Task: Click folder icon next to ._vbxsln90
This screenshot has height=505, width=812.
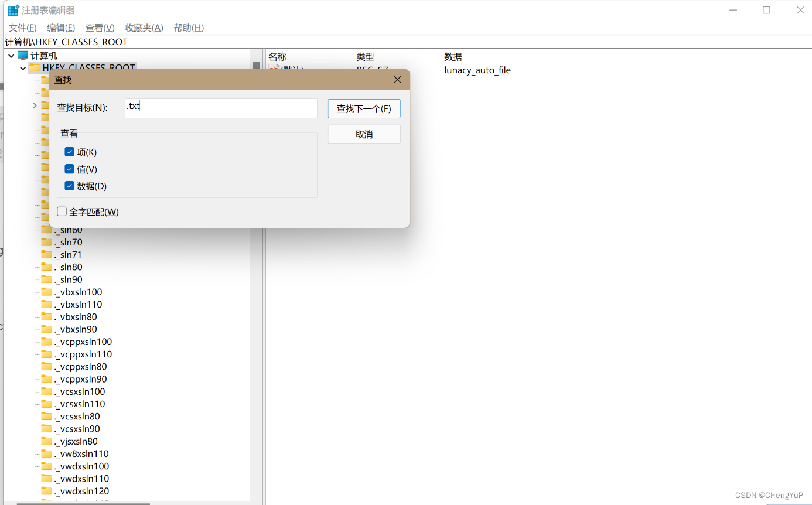Action: coord(46,329)
